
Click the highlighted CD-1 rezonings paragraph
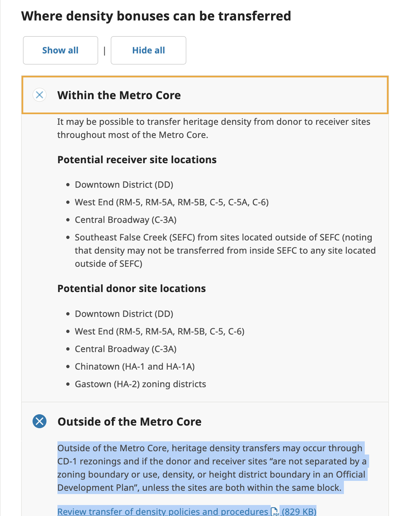click(x=212, y=468)
